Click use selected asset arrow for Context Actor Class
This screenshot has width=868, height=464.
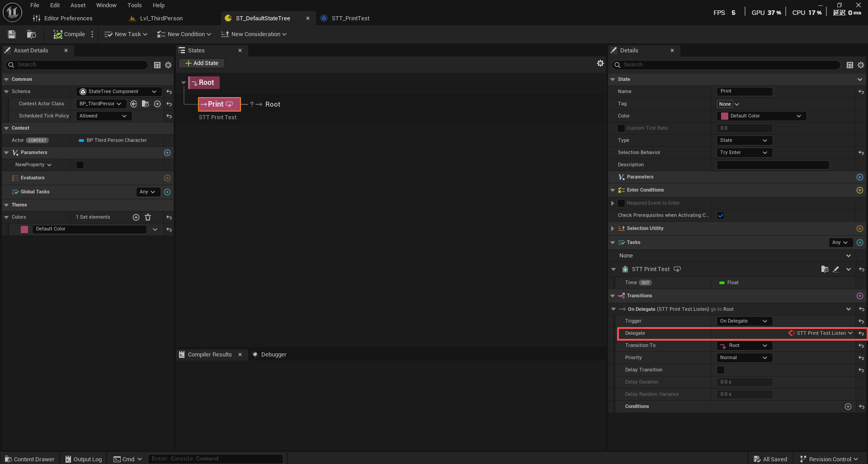pos(134,104)
